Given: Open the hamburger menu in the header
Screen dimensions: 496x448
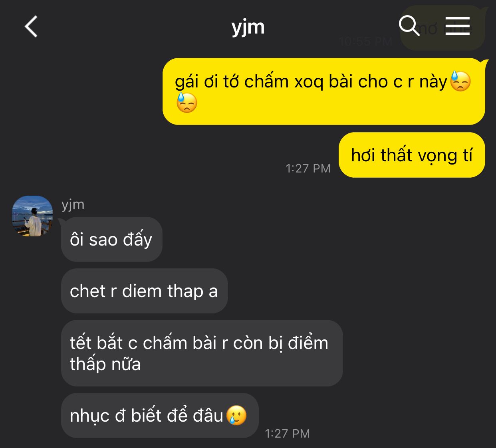Looking at the screenshot, I should 458,26.
